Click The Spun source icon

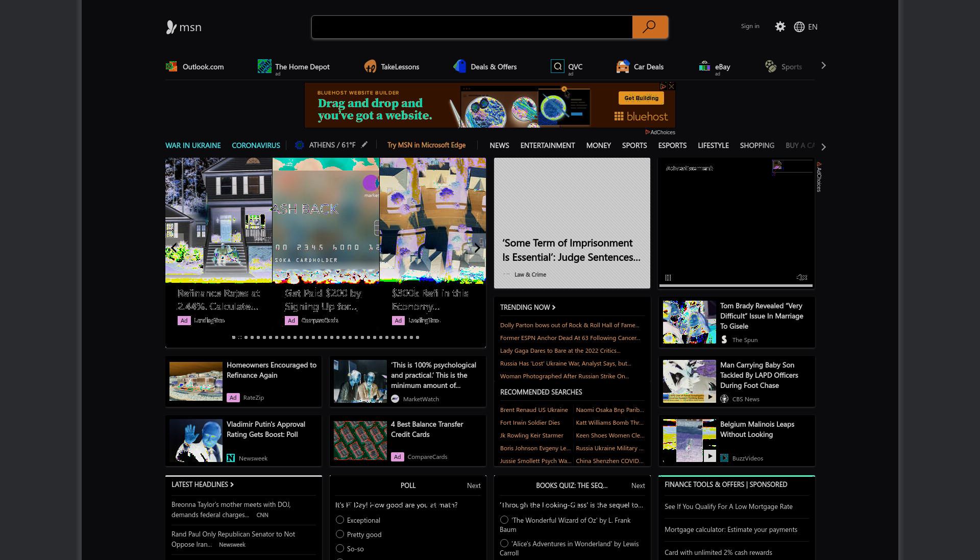click(x=724, y=340)
